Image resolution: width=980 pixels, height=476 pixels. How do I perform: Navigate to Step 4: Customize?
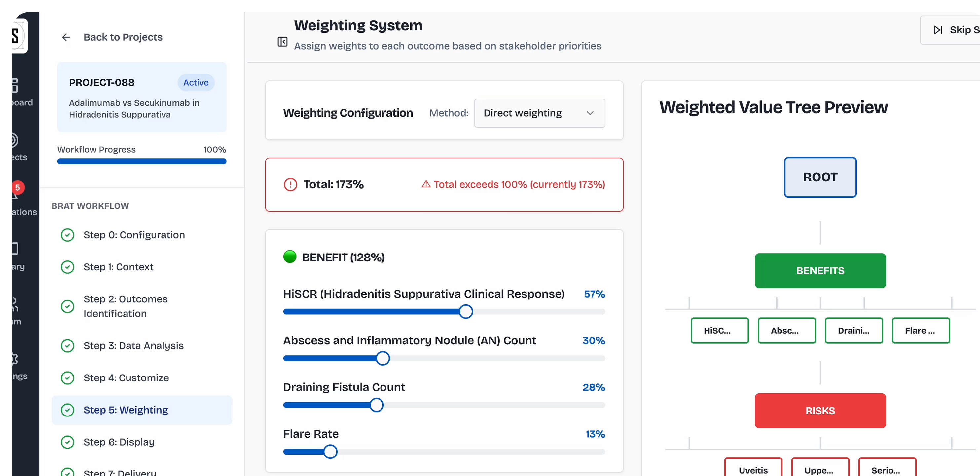coord(126,378)
